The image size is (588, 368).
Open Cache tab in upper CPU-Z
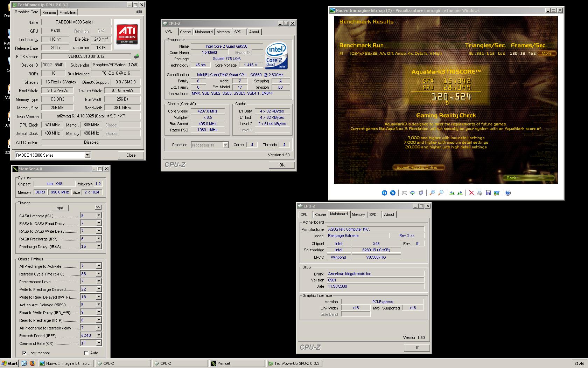pos(185,32)
